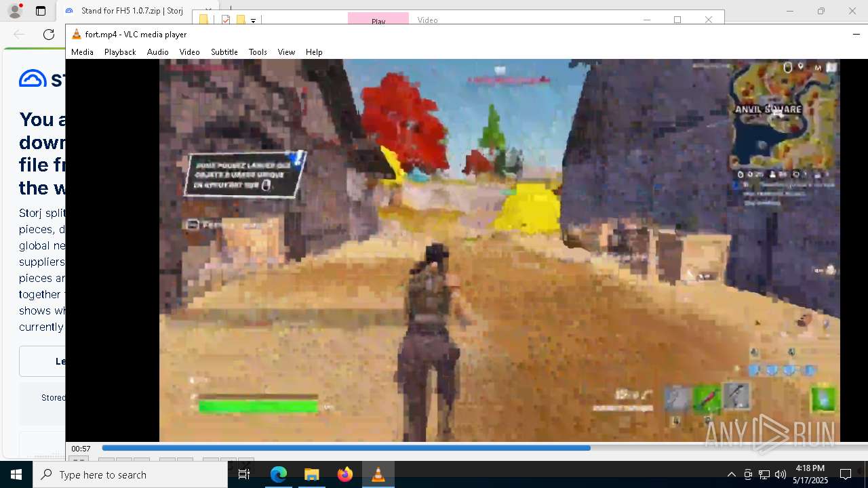Viewport: 868px width, 488px height.
Task: Switch to the Play ribbon tab in Explorer
Action: pyautogui.click(x=378, y=20)
